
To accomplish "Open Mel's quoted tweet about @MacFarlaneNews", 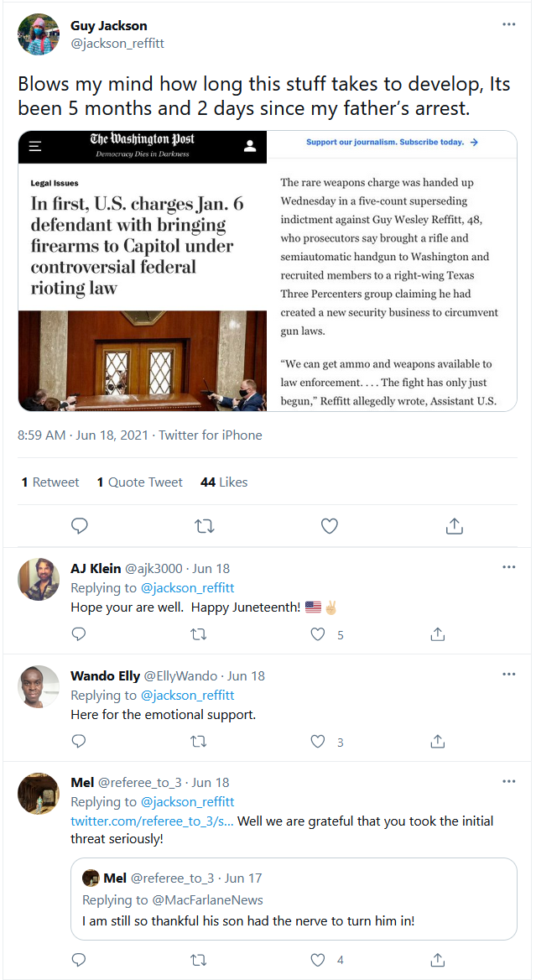I will [294, 899].
